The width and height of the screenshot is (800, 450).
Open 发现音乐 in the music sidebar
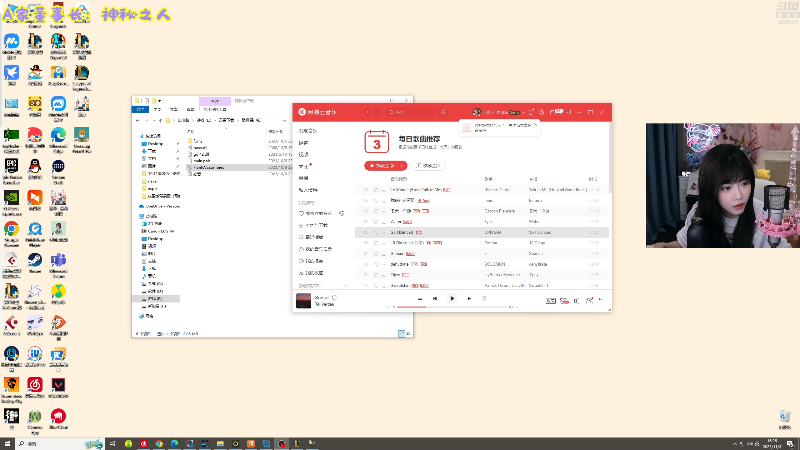point(308,131)
